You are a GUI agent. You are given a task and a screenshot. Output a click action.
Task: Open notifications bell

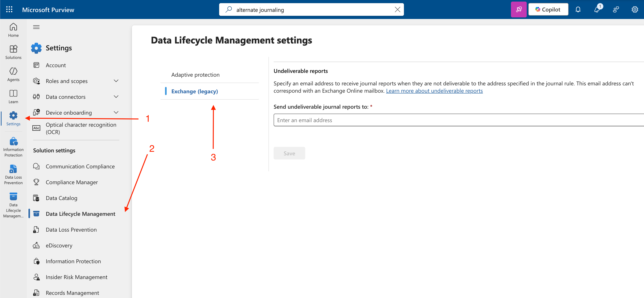point(578,9)
